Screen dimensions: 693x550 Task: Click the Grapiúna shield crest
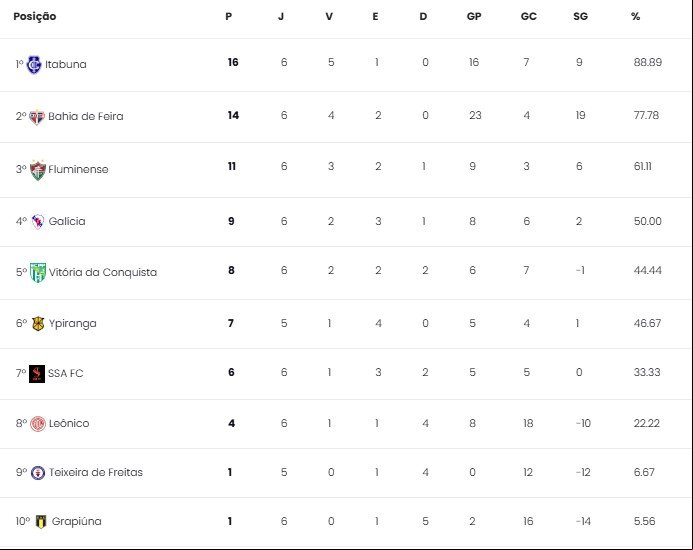[x=41, y=522]
